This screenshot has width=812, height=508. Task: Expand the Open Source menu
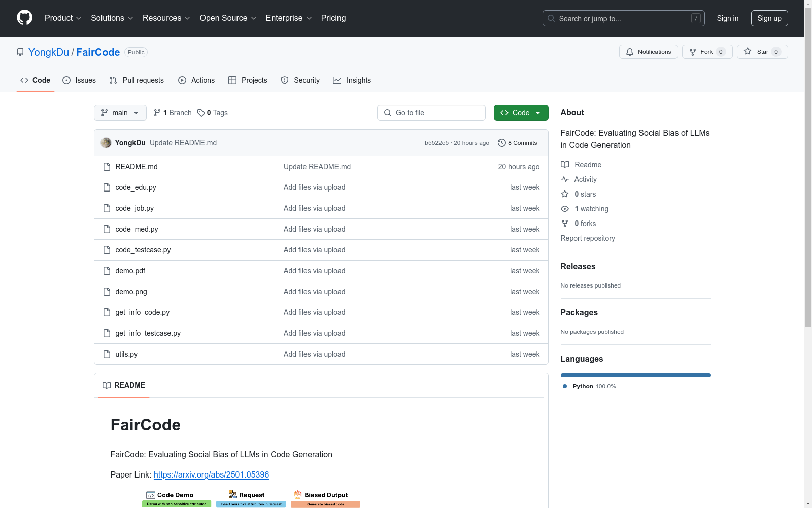click(x=228, y=18)
